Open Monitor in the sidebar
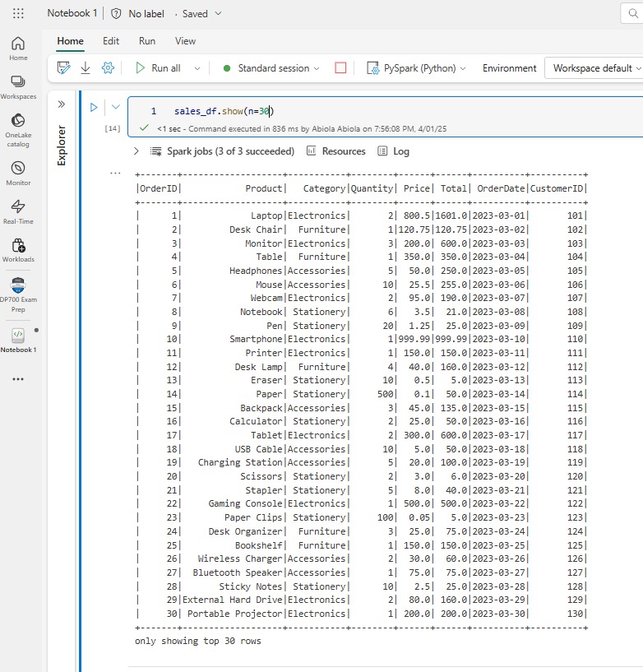Image resolution: width=643 pixels, height=672 pixels. 18,173
